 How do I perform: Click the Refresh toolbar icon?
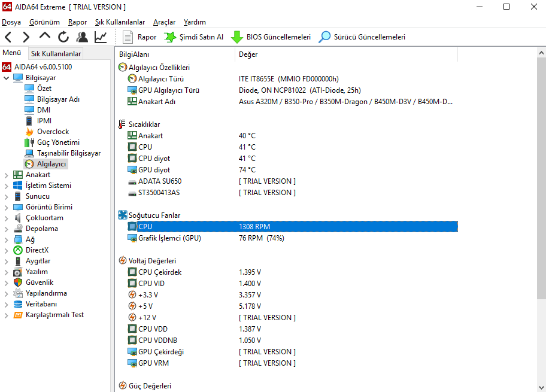click(63, 37)
